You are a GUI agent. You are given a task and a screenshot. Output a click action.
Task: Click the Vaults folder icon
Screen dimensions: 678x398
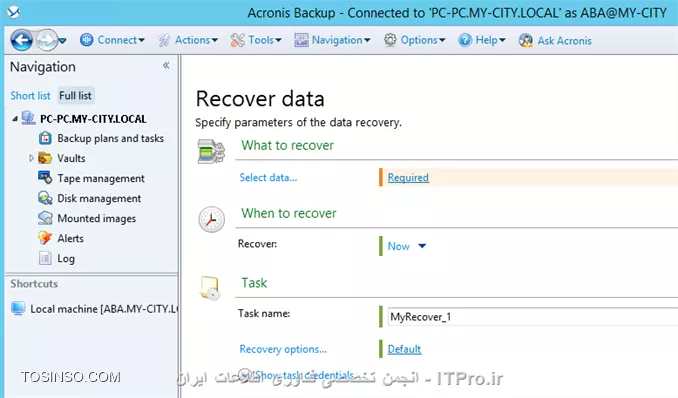45,158
